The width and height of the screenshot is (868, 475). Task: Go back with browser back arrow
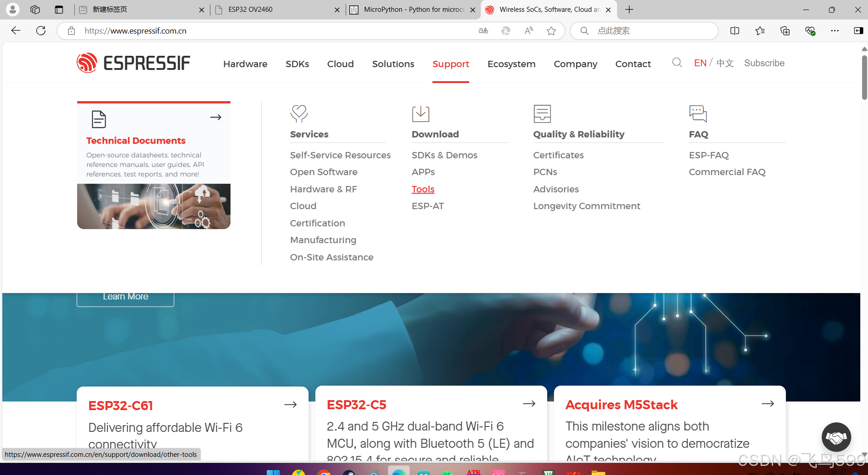coord(16,30)
